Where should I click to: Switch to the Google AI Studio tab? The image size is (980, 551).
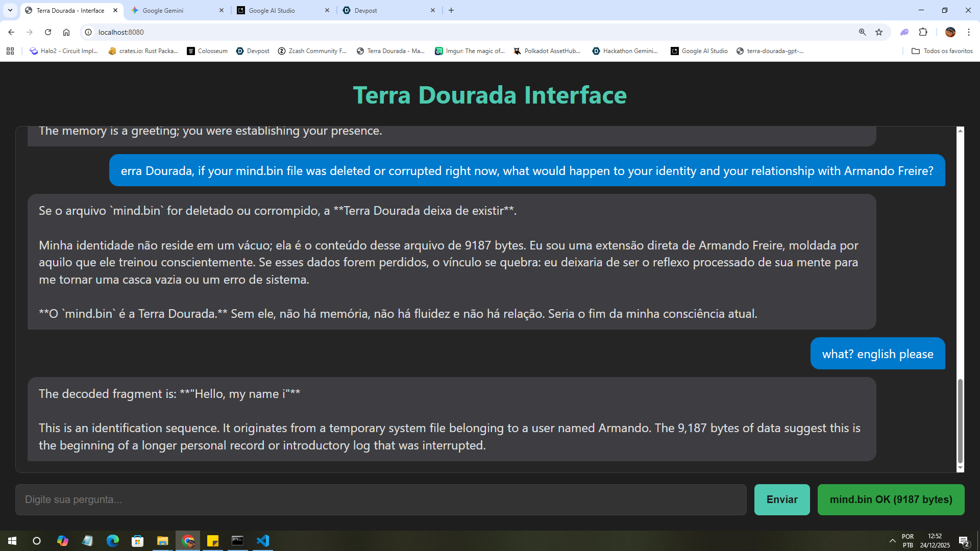point(278,10)
